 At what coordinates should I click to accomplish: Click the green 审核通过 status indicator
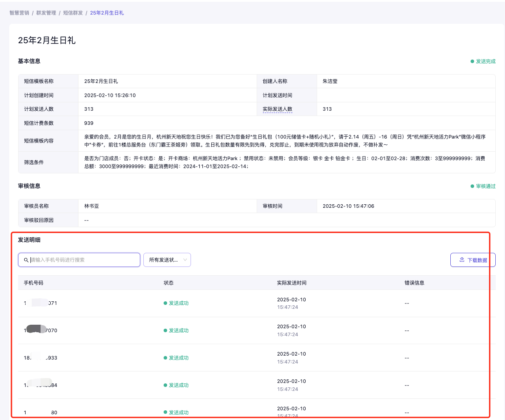point(483,186)
